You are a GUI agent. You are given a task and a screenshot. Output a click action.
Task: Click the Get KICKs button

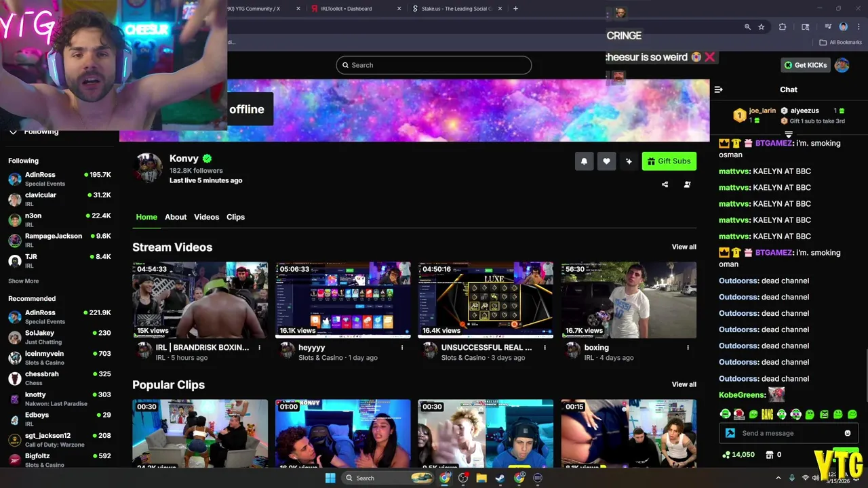(x=806, y=65)
